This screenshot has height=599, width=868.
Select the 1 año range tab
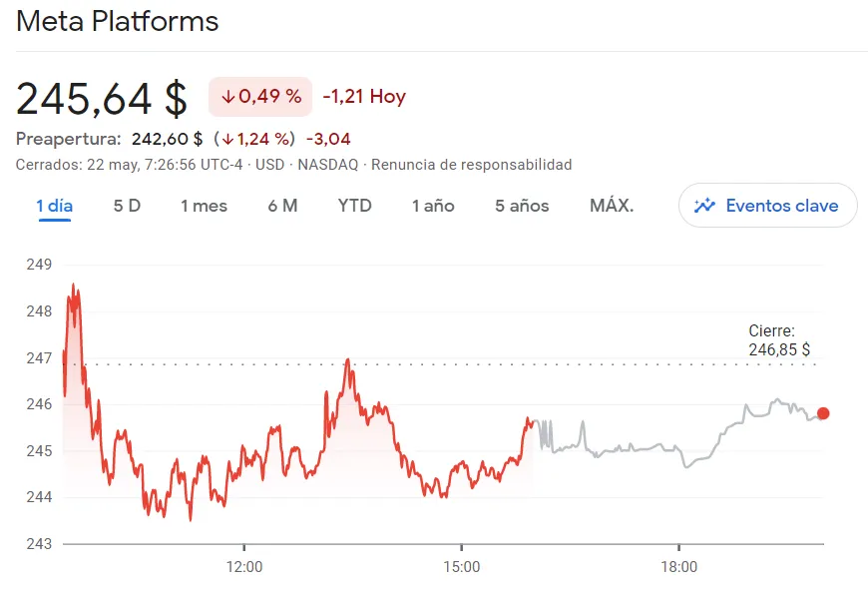click(x=433, y=206)
